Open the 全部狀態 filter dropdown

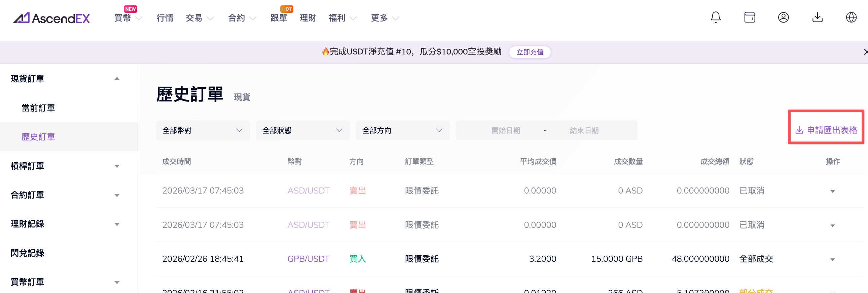[x=302, y=130]
